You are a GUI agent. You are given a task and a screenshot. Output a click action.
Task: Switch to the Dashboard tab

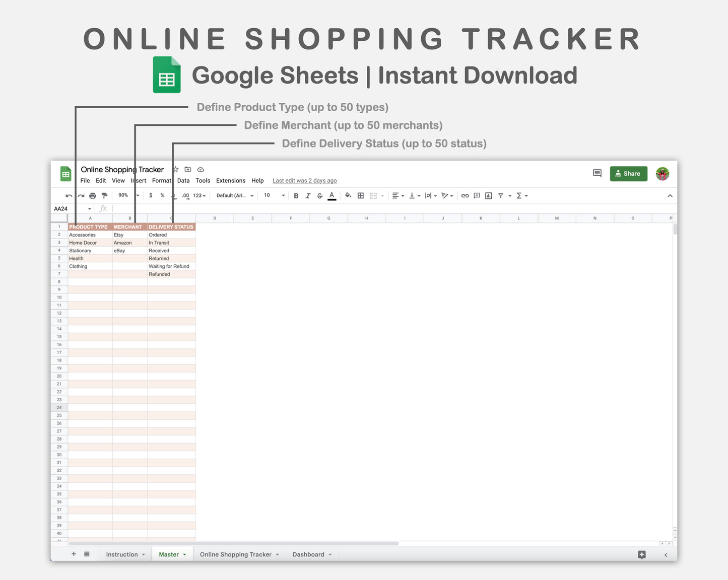309,554
